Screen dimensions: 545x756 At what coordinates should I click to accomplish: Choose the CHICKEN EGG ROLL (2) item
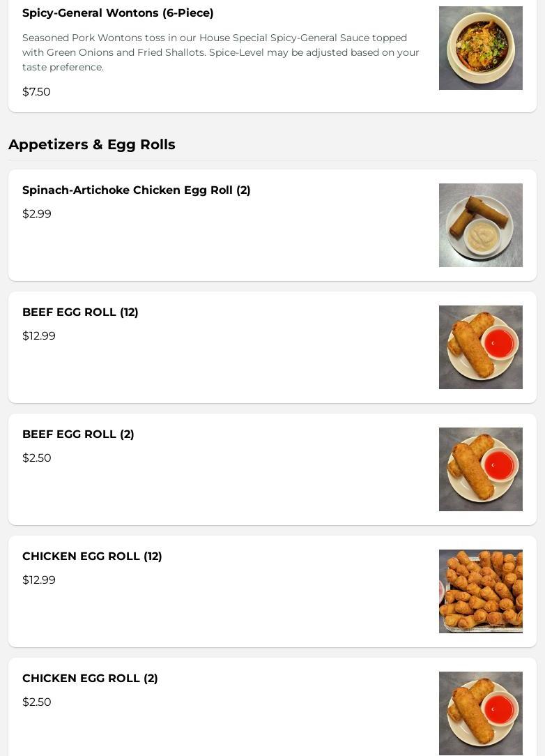point(272,706)
